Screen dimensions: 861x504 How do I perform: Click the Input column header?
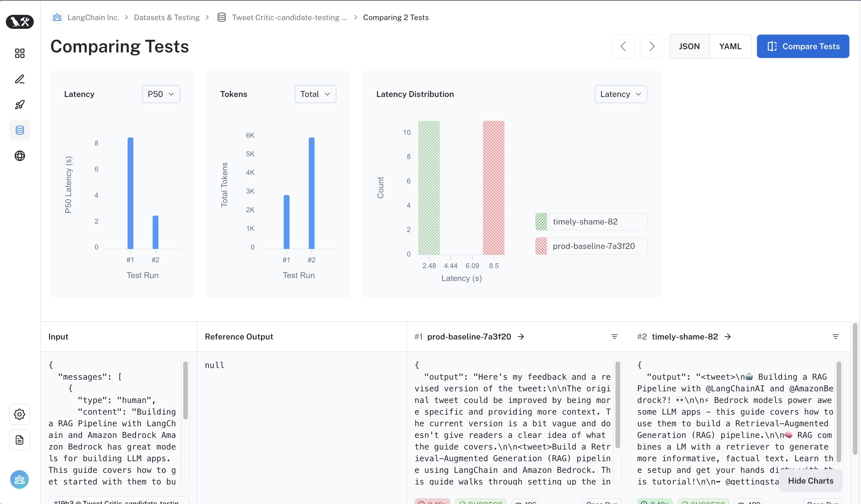click(59, 337)
